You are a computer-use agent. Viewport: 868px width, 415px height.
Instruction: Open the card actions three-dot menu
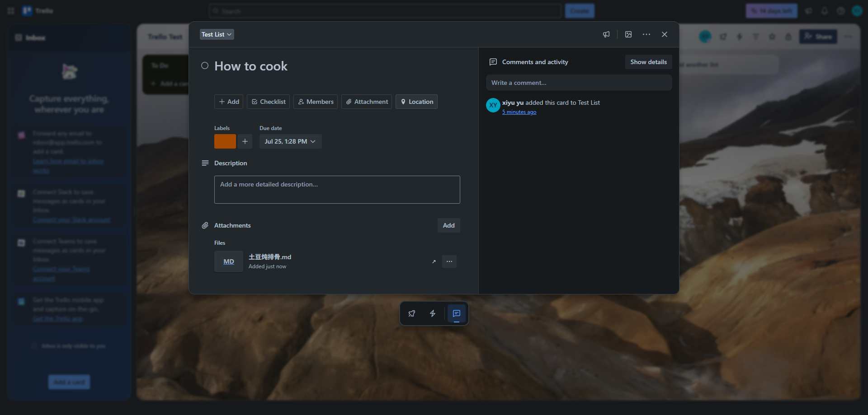coord(646,34)
